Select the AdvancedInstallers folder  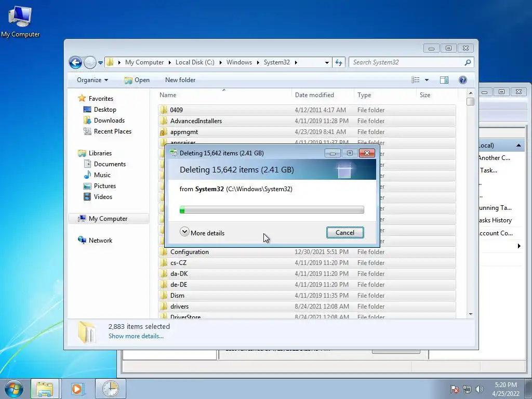(x=307, y=121)
